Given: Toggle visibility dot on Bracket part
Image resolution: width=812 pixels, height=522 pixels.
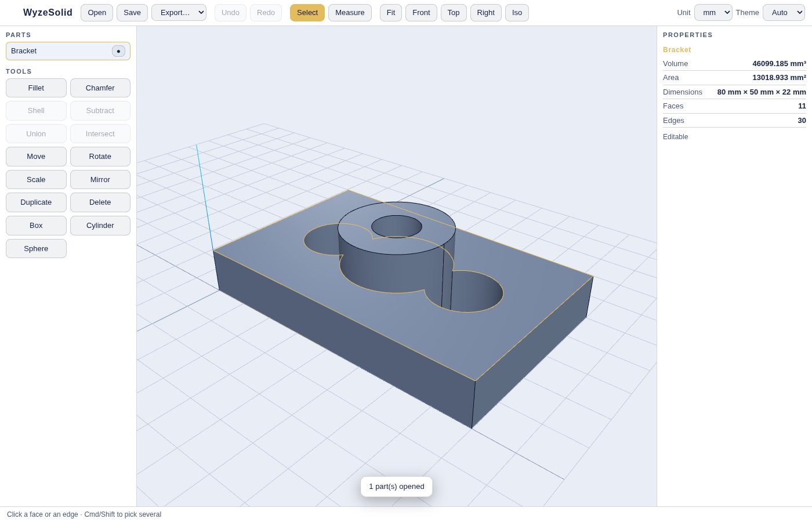Looking at the screenshot, I should [x=118, y=51].
